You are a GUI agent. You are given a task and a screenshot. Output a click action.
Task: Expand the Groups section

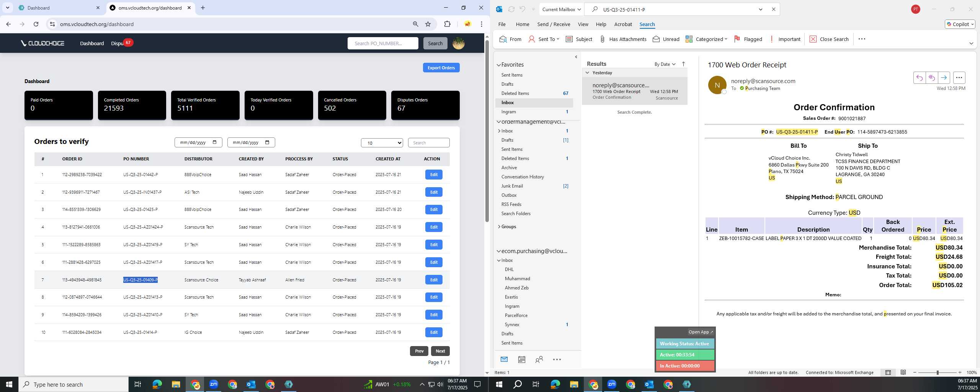[499, 227]
